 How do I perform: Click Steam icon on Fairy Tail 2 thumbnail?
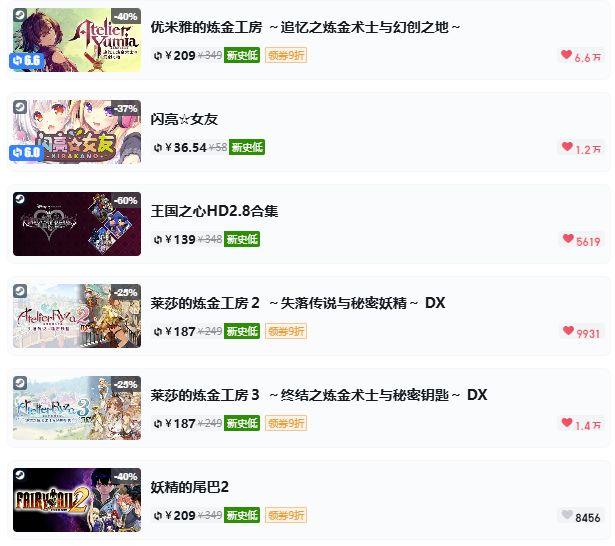point(20,475)
